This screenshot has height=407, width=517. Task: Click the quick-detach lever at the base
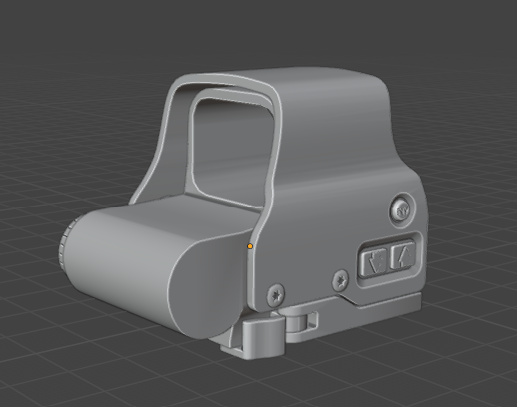pyautogui.click(x=263, y=337)
